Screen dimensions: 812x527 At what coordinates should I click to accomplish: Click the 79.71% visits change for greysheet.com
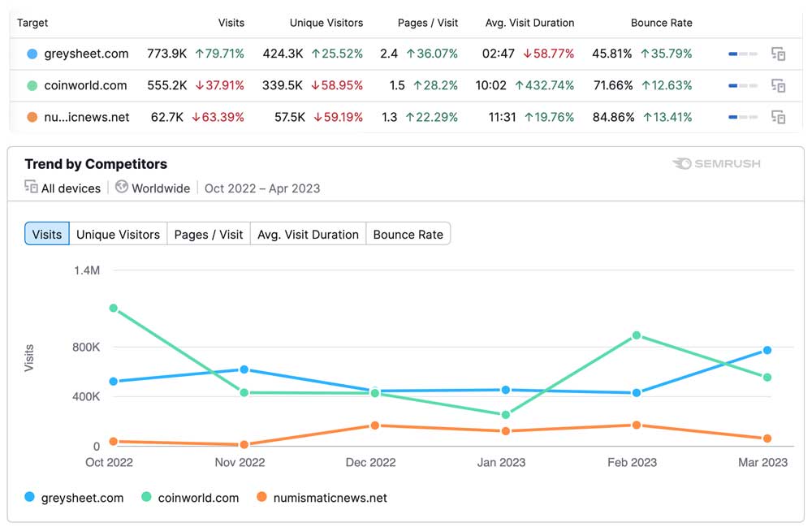[x=219, y=54]
